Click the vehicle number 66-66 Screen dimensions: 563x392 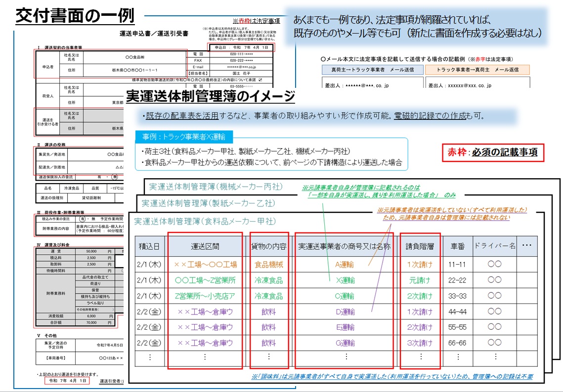point(457,343)
